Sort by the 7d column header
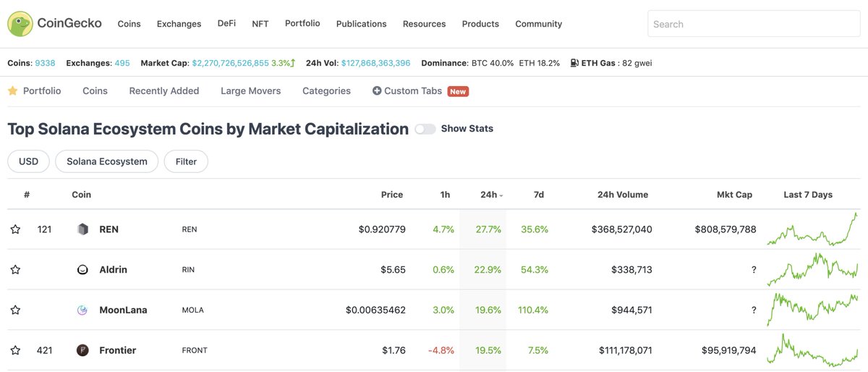The height and width of the screenshot is (372, 868). tap(538, 195)
